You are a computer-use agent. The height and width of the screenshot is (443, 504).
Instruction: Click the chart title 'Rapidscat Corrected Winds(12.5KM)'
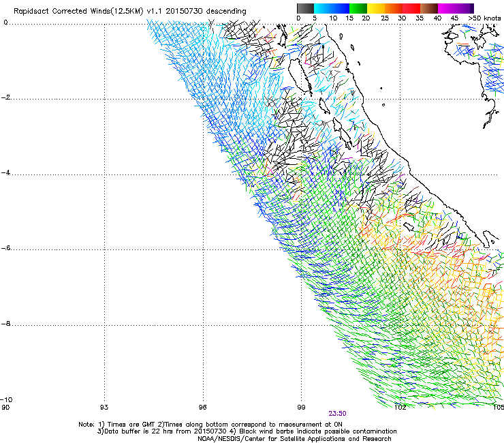pyautogui.click(x=78, y=12)
